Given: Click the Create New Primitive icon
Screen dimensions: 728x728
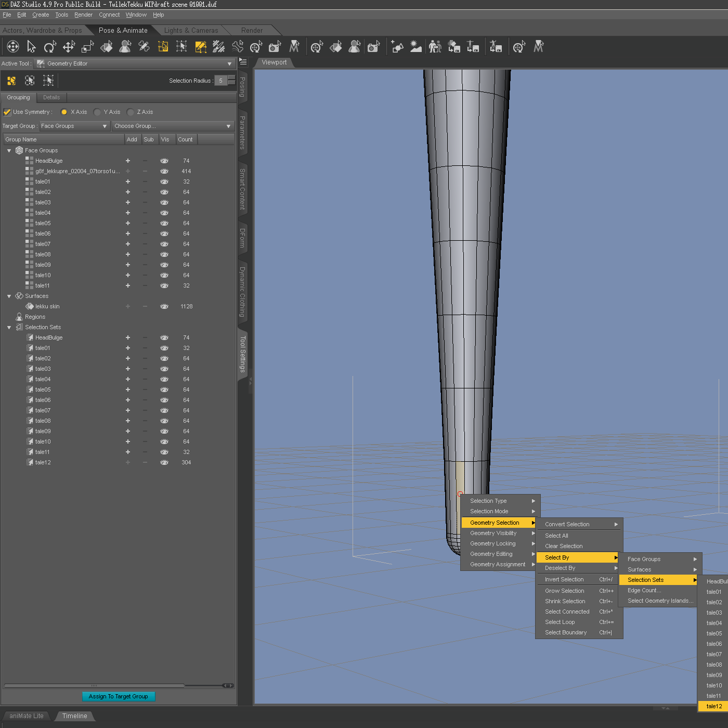Looking at the screenshot, I should (397, 47).
